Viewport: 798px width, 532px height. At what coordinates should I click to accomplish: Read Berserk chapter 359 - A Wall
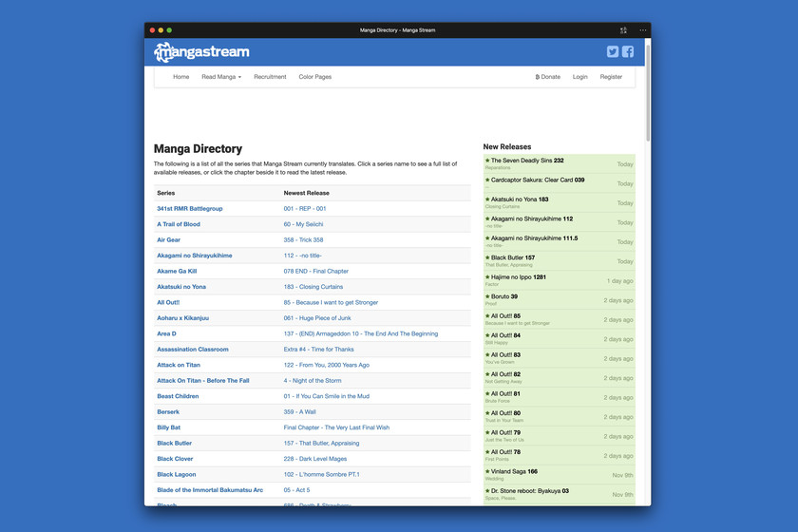tap(299, 411)
